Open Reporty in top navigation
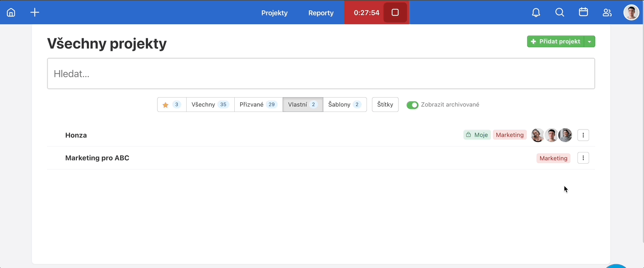 click(321, 13)
